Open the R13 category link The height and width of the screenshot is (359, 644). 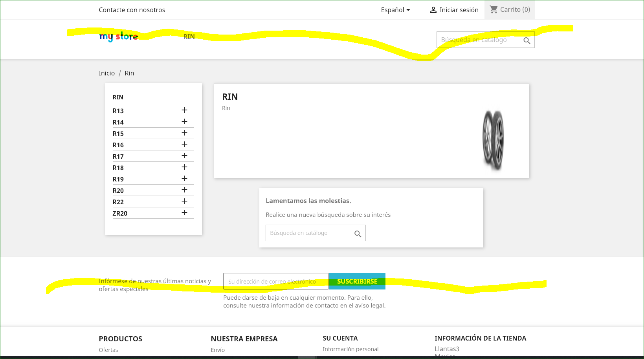click(118, 111)
